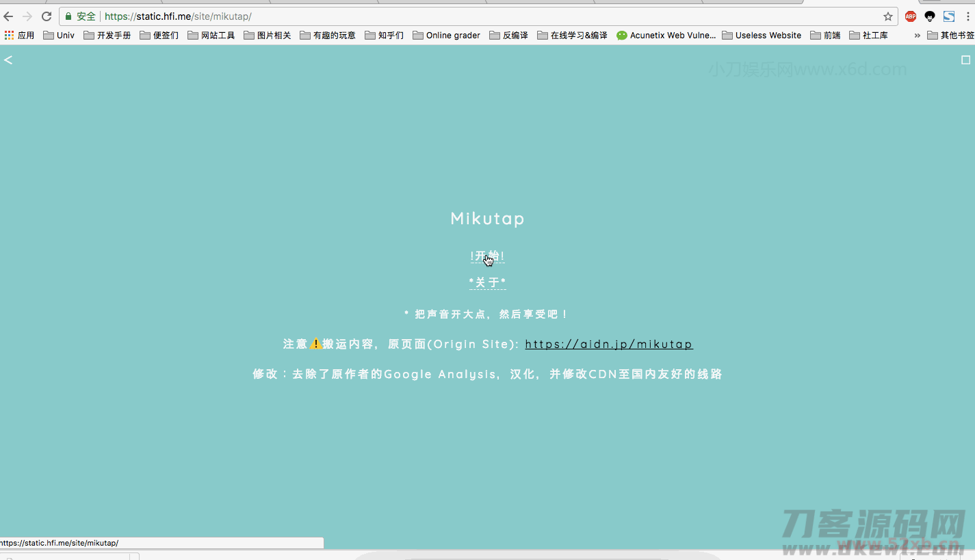Open the 前端 bookmarks folder

[826, 35]
